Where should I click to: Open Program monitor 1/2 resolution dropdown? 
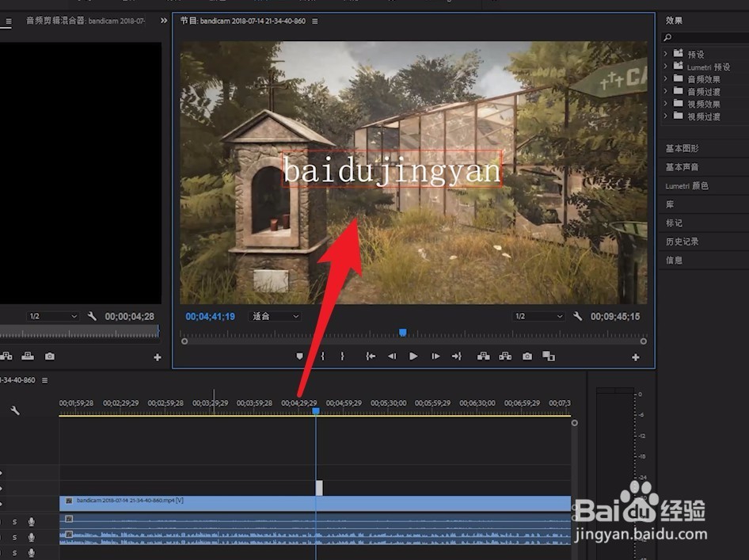pos(538,316)
